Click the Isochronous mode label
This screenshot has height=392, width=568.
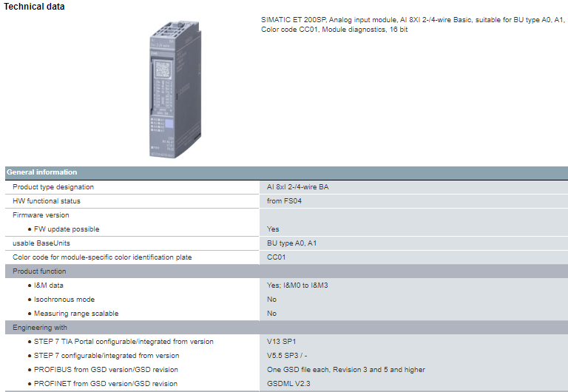coord(64,300)
